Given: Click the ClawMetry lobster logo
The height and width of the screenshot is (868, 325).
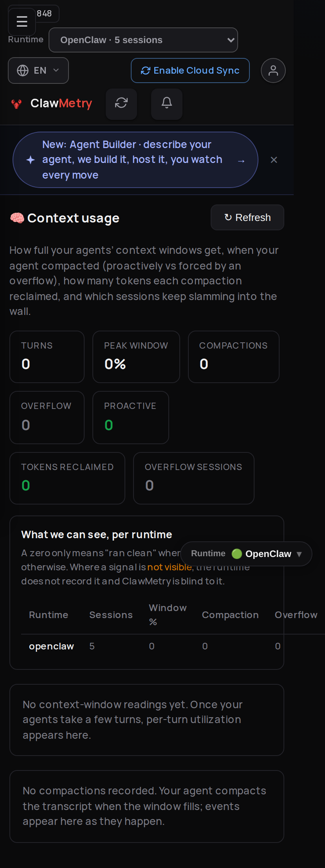Looking at the screenshot, I should tap(16, 104).
